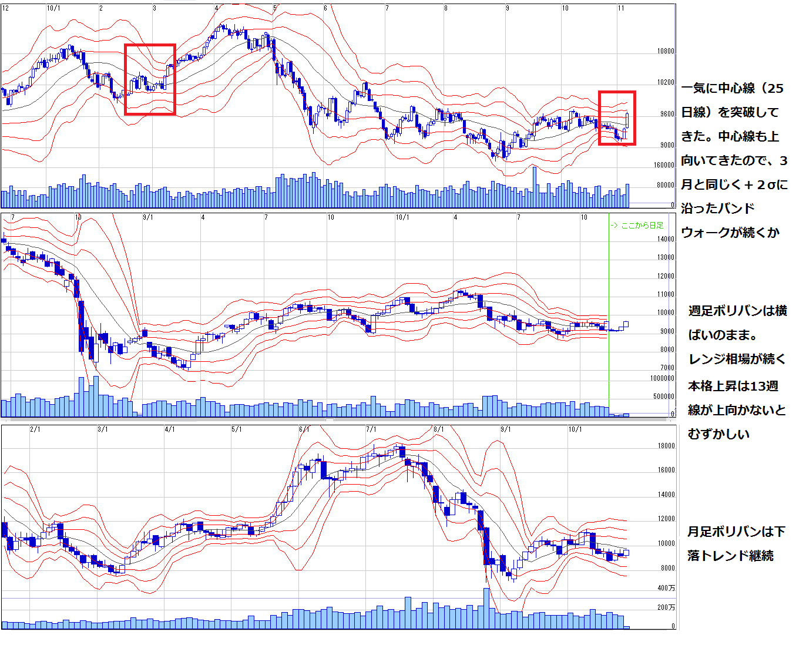Click the 400万 volume label on the bottom chart
Viewport: 806px width, 672px height.
coord(666,588)
